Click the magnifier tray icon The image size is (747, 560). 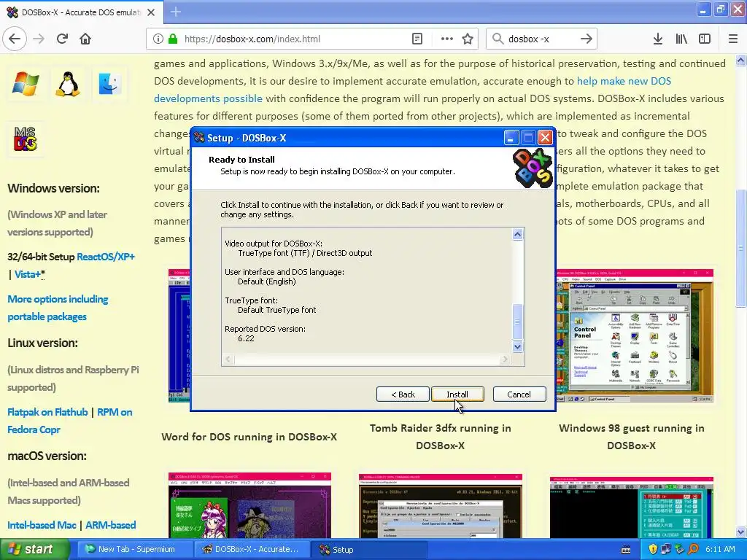click(694, 549)
